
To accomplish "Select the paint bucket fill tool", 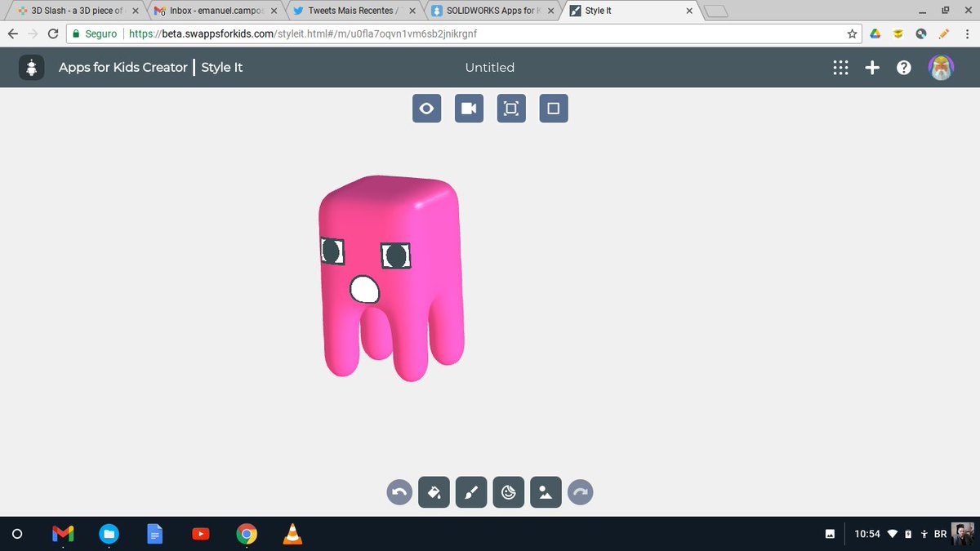I will (434, 492).
